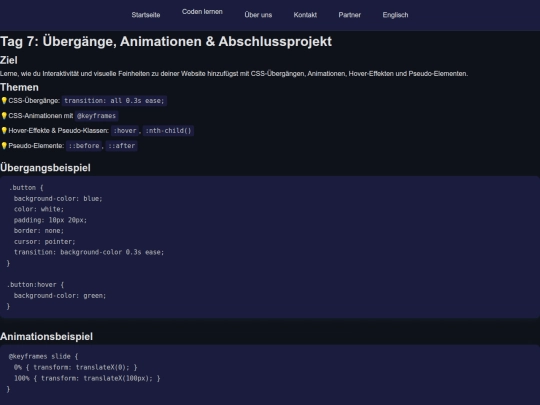Click the 'border: none;' code line
Image resolution: width=540 pixels, height=405 pixels.
pyautogui.click(x=39, y=231)
